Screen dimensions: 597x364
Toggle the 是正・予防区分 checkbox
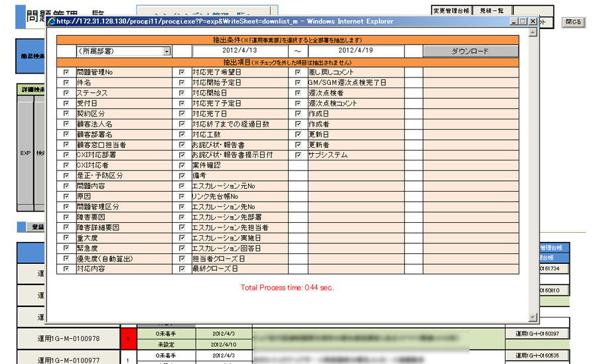[66, 176]
